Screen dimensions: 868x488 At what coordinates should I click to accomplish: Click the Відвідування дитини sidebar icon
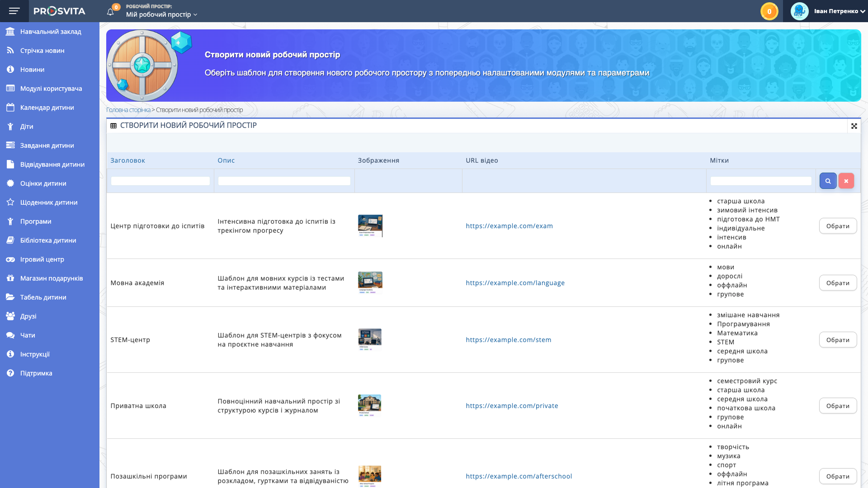click(10, 164)
